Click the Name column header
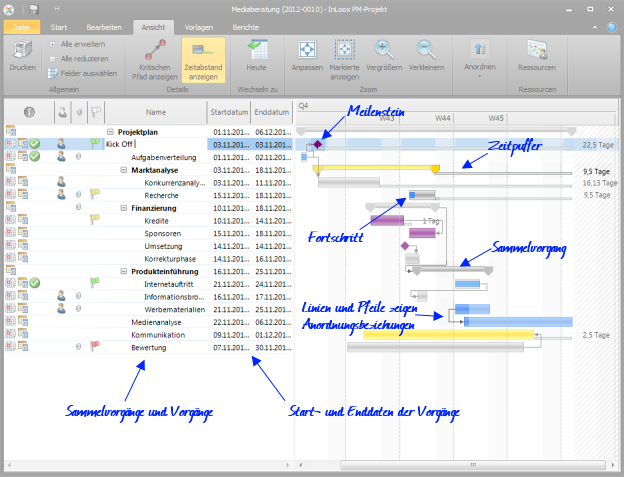Viewport: 624px width, 477px height. [156, 112]
